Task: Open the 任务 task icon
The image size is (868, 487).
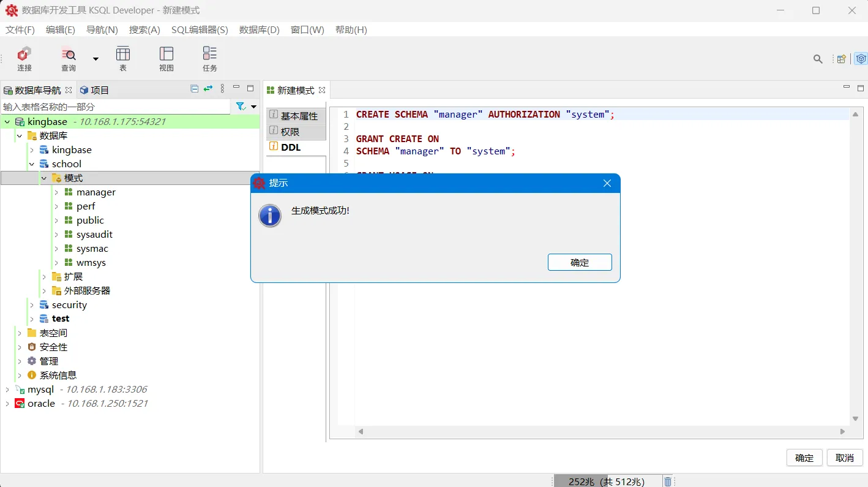Action: point(209,59)
